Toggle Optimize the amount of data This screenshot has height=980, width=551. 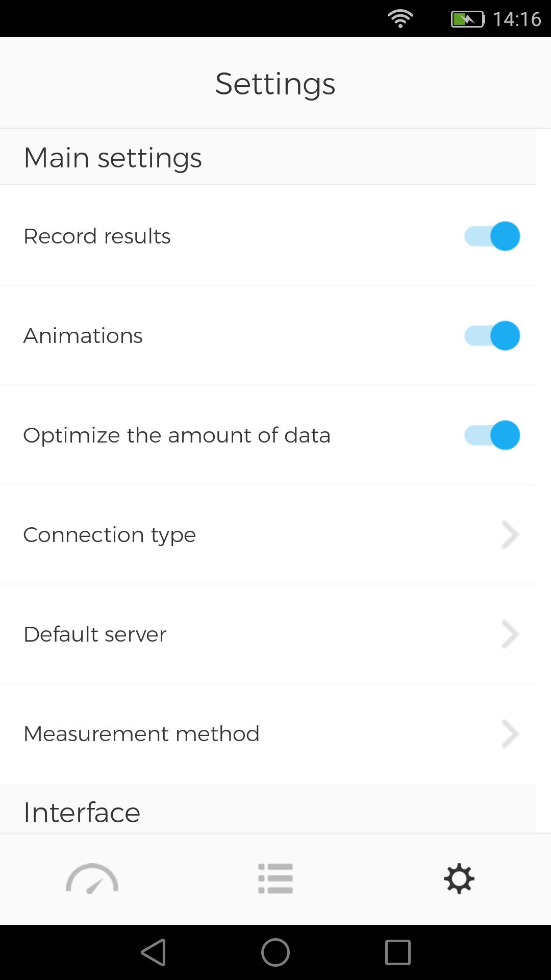click(492, 435)
